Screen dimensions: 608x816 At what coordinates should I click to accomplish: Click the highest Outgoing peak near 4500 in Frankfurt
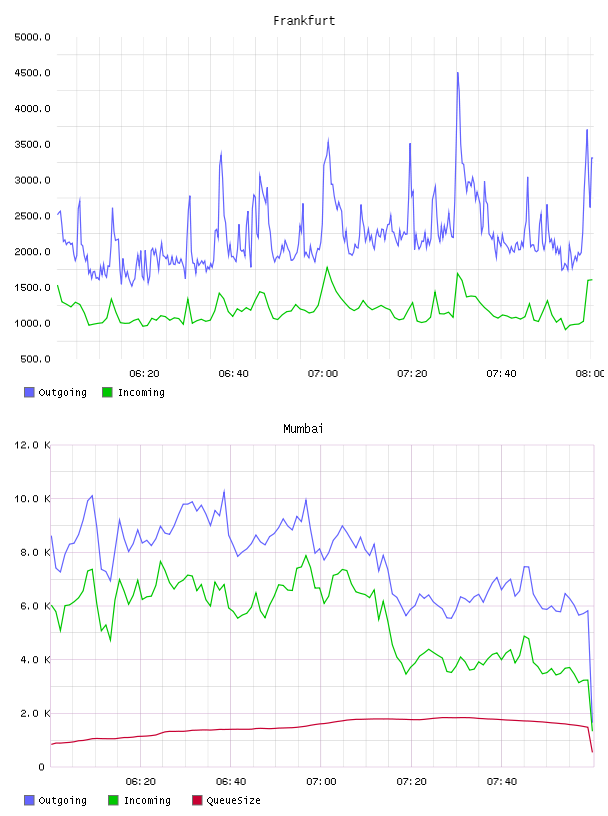tap(458, 73)
